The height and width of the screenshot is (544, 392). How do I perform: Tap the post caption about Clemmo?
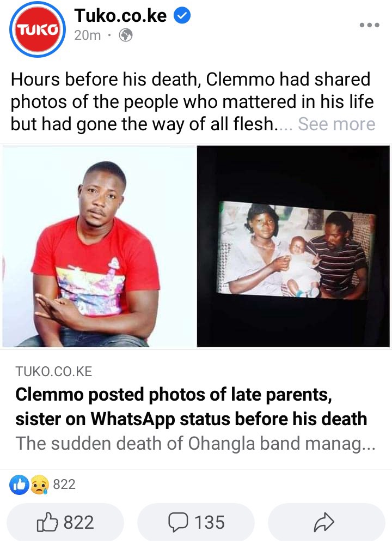pos(192,101)
